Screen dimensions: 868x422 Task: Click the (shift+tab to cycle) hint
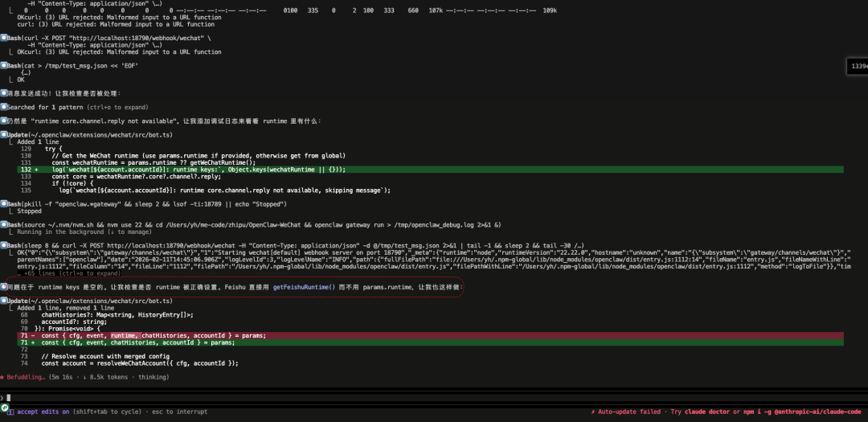tap(108, 412)
